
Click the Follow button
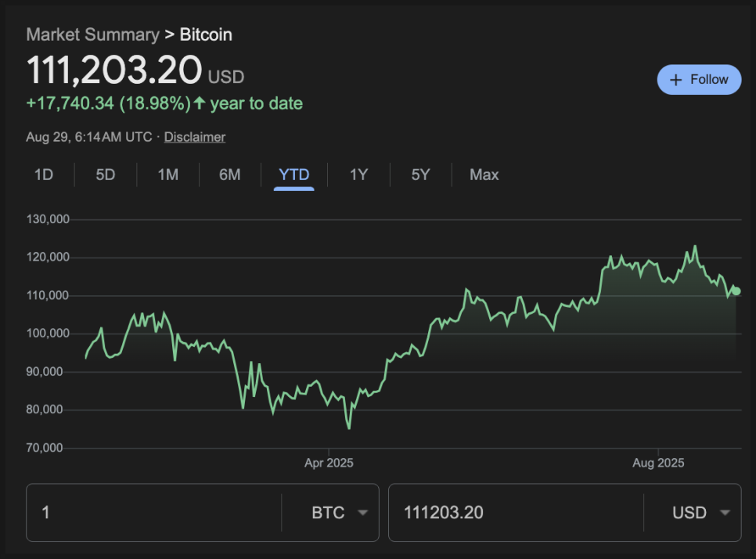click(699, 80)
